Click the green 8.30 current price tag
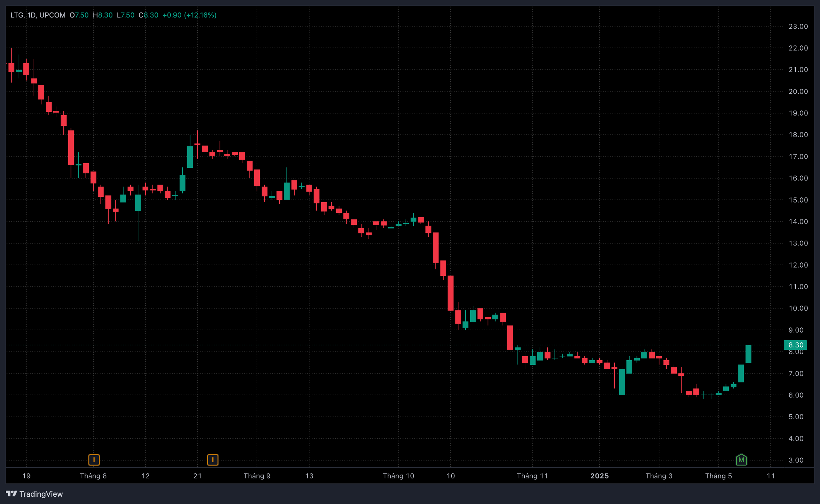Screen dimensions: 820x504 pos(795,345)
